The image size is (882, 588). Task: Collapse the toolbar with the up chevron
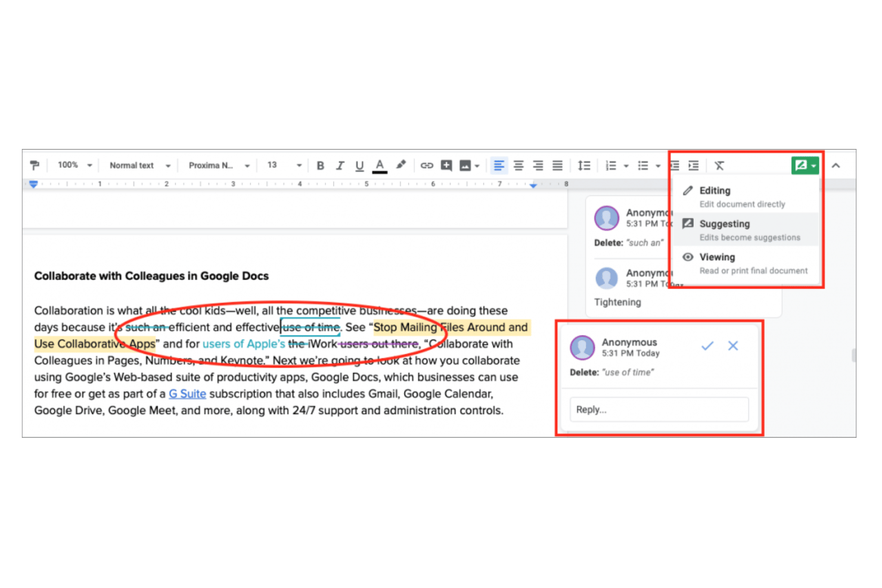(836, 166)
